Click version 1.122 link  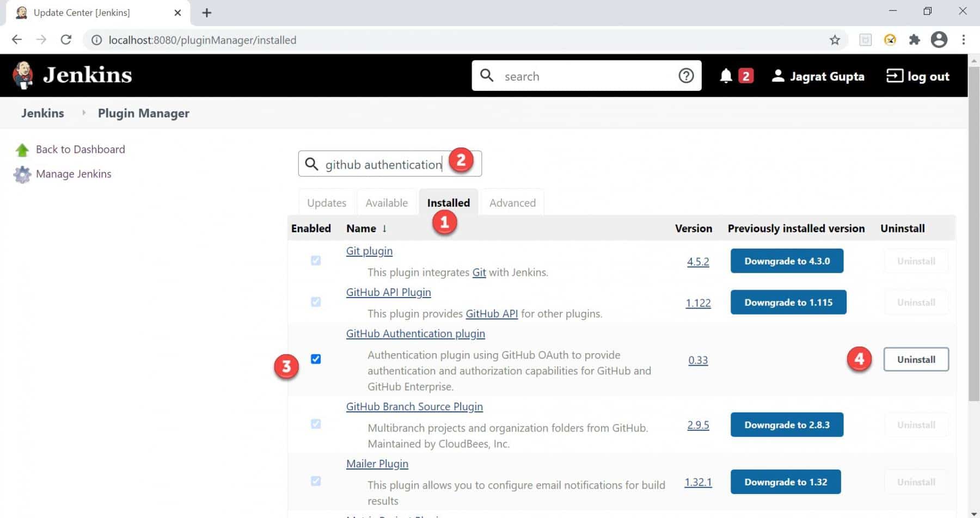(698, 303)
